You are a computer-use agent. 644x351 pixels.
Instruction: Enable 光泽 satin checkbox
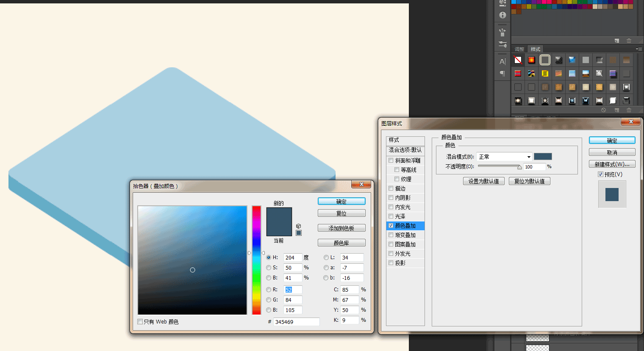click(391, 216)
